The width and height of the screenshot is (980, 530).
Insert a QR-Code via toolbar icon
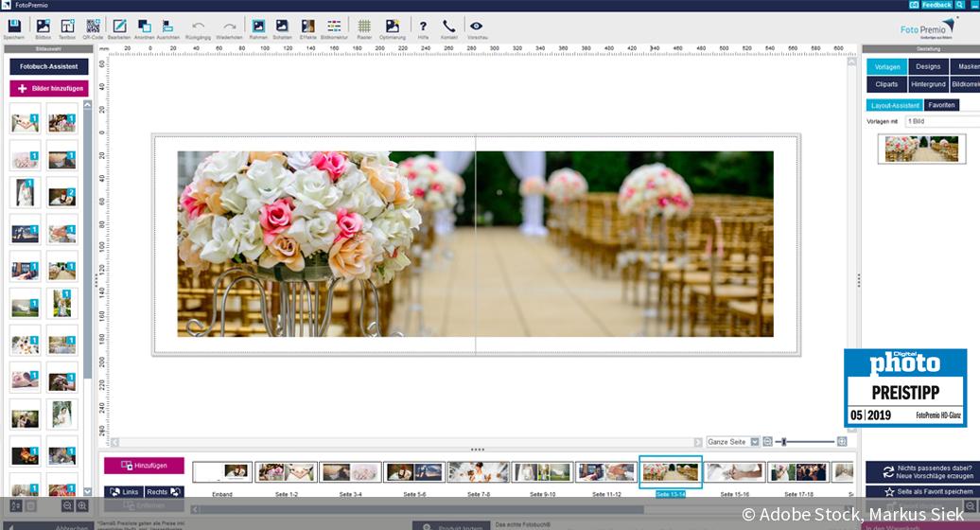point(93,26)
